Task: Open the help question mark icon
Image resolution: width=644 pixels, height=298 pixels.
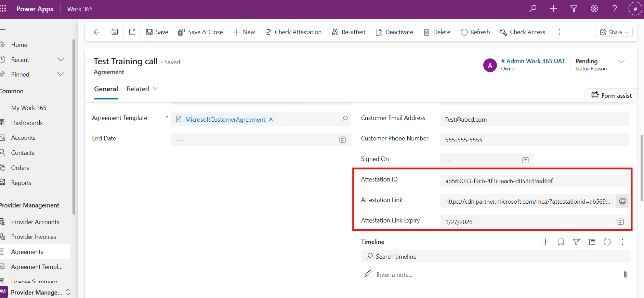Action: (x=615, y=9)
